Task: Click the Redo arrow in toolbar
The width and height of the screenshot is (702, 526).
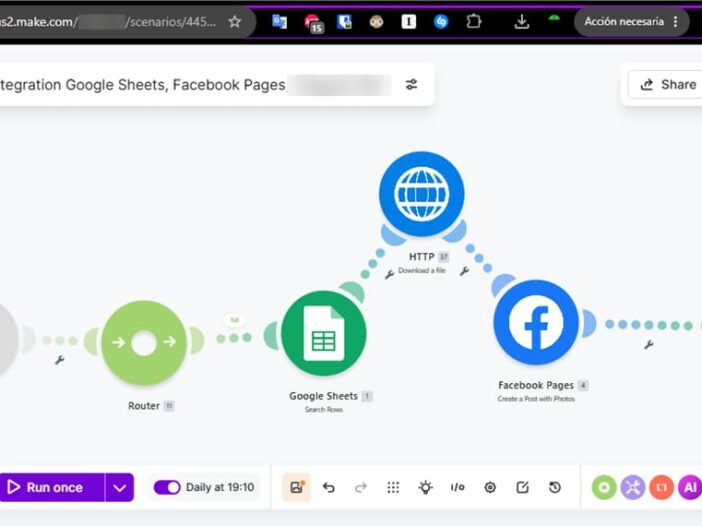Action: [x=361, y=487]
